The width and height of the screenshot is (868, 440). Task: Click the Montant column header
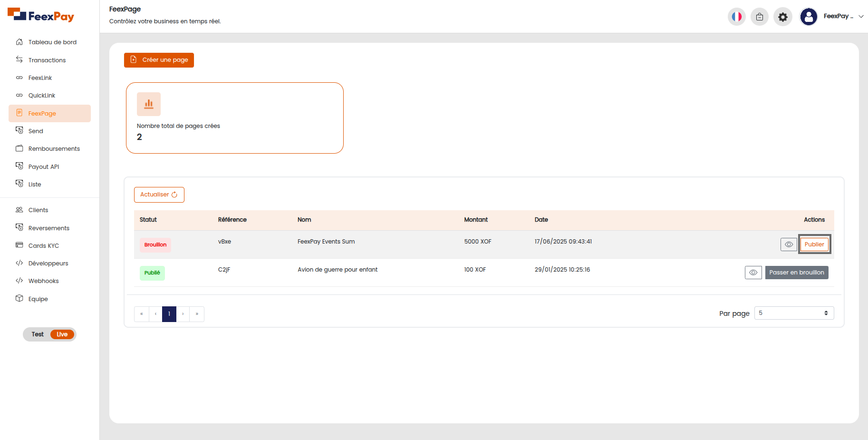click(x=476, y=220)
